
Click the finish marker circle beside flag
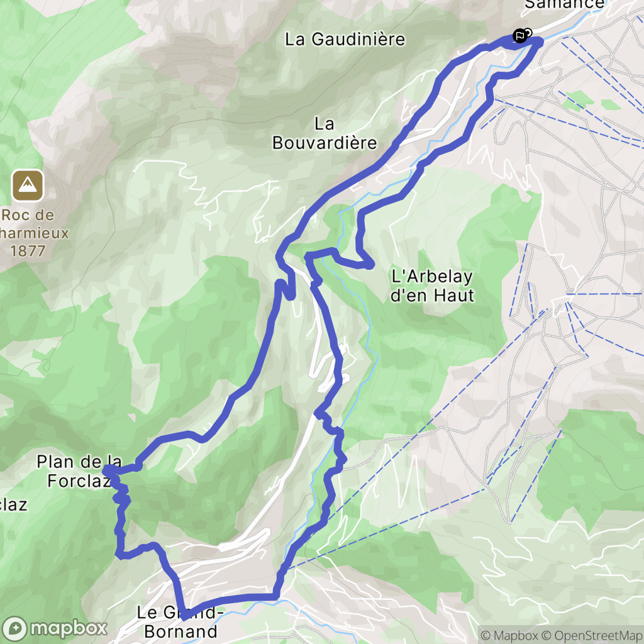(x=528, y=32)
